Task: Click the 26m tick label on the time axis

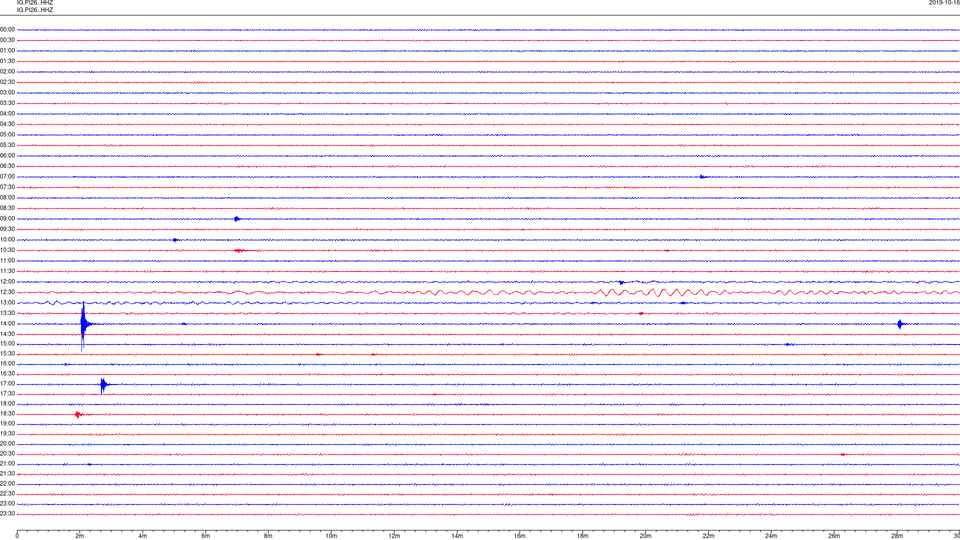Action: tap(834, 536)
